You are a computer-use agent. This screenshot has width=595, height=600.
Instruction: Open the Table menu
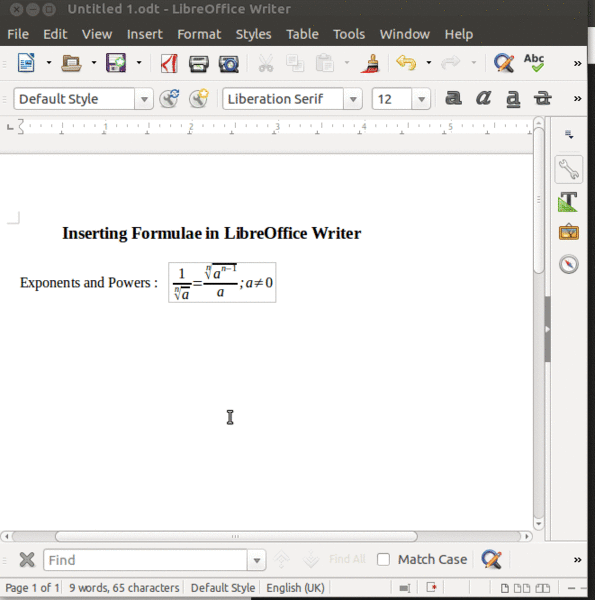coord(302,34)
